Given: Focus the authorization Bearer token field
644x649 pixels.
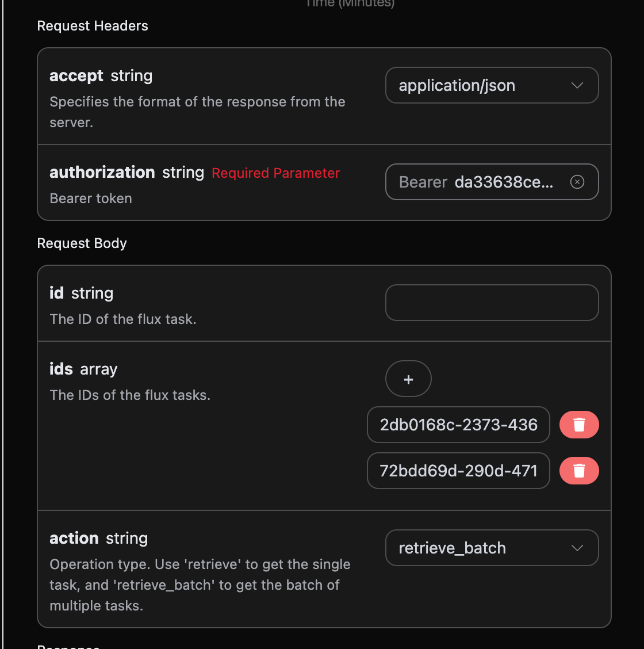Looking at the screenshot, I should [504, 182].
